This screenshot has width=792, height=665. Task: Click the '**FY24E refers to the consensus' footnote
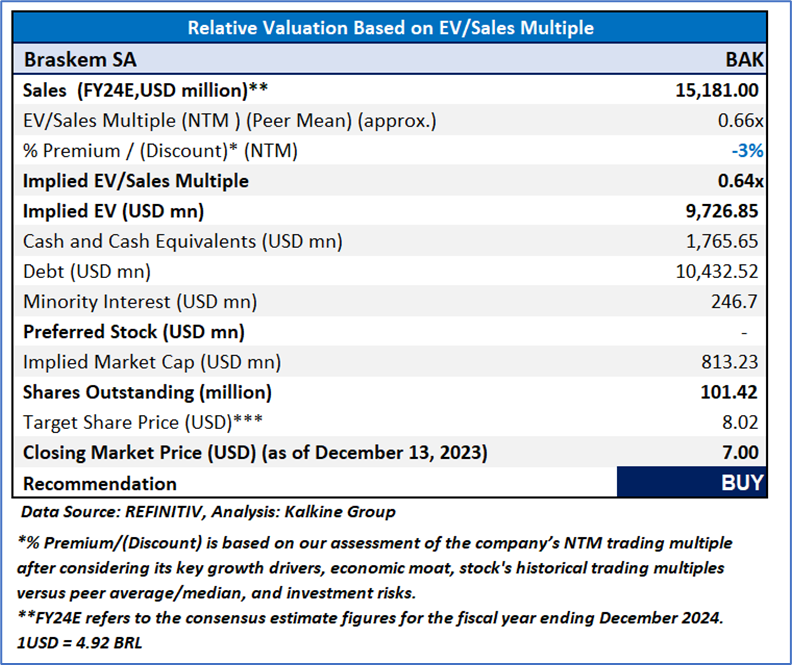370,618
